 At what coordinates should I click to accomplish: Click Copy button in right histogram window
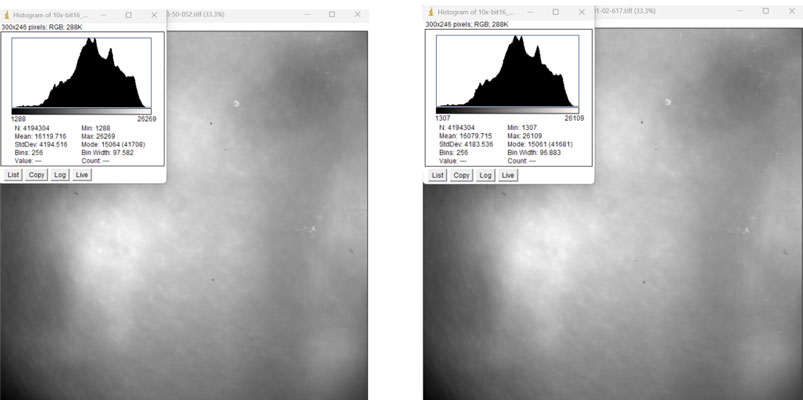point(461,176)
